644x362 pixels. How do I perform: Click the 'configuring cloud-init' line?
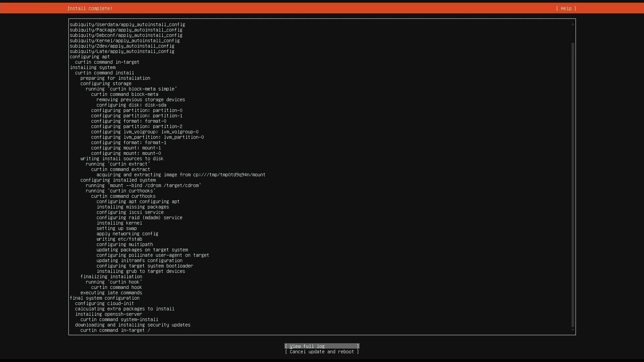[x=104, y=303]
